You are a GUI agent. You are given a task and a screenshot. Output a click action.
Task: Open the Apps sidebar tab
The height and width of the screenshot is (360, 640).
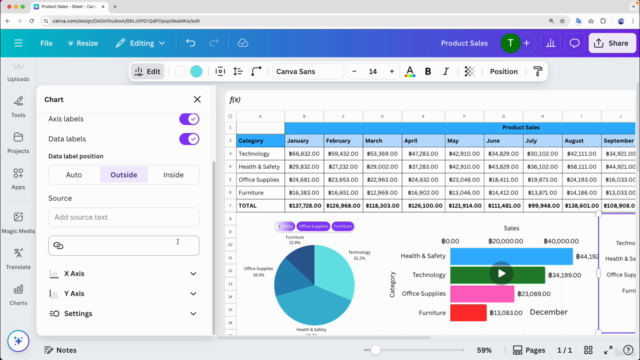(18, 178)
